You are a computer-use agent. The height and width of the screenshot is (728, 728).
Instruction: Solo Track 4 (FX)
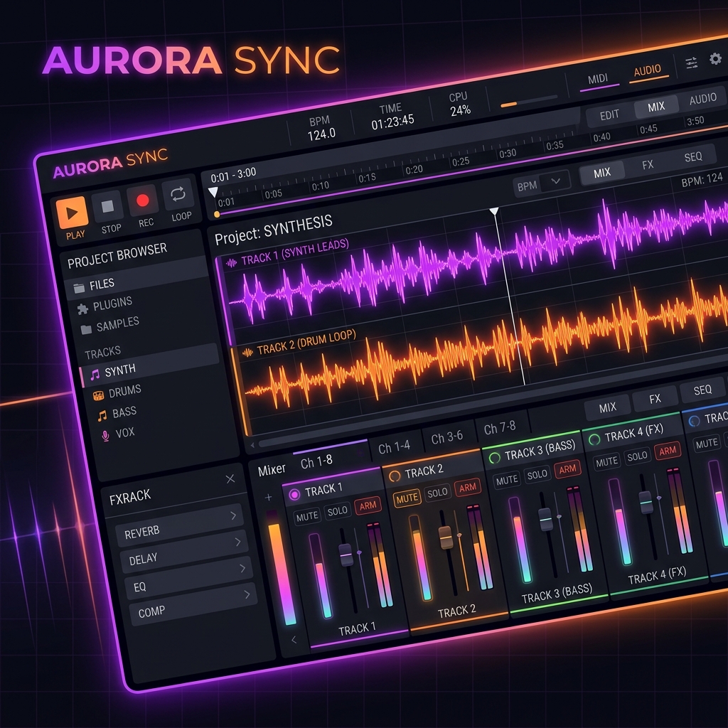(637, 456)
